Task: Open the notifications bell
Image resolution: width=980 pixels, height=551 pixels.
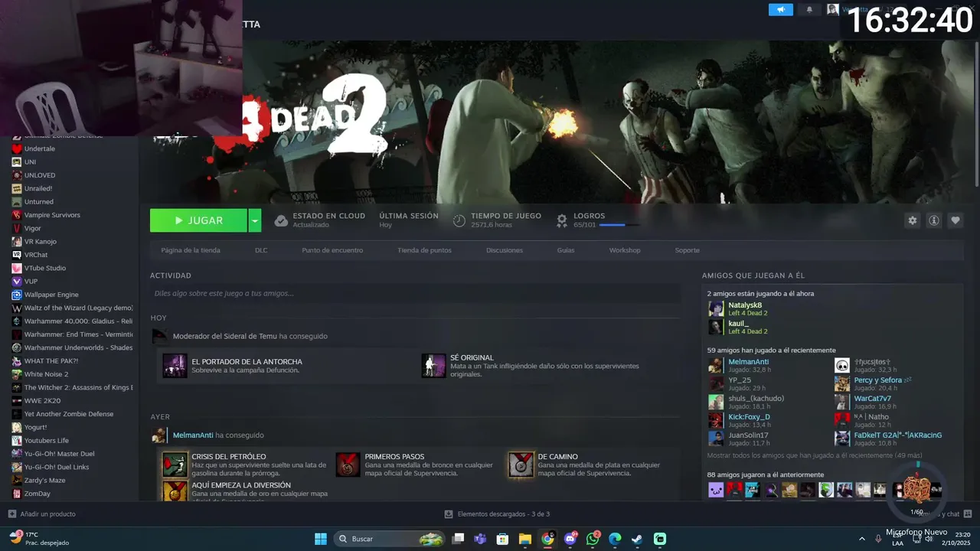Action: (x=809, y=9)
